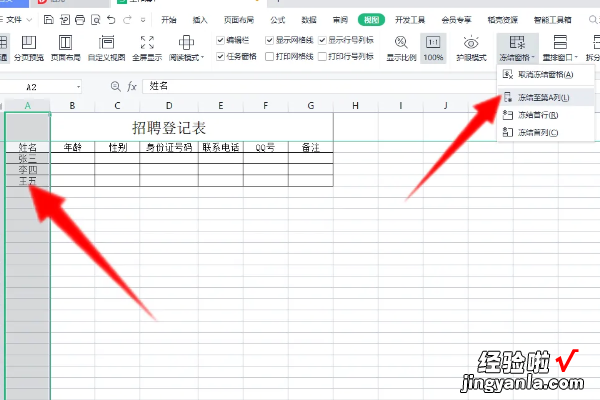
Task: Enter 全屏显示 full screen view
Action: (147, 48)
